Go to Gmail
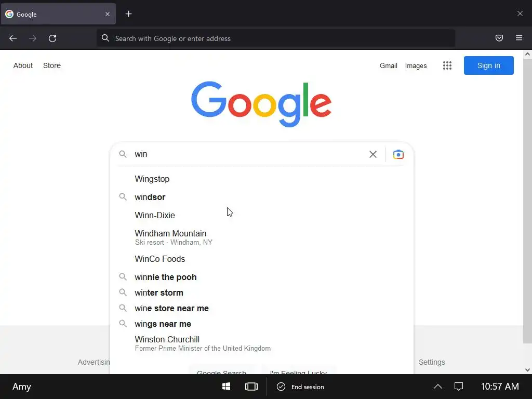Image resolution: width=532 pixels, height=399 pixels. point(389,66)
